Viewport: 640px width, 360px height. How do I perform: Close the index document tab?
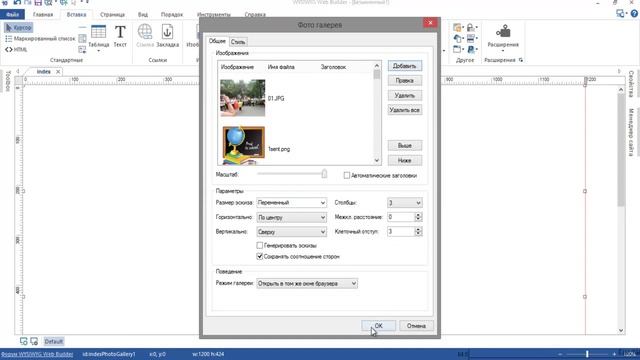tap(58, 72)
